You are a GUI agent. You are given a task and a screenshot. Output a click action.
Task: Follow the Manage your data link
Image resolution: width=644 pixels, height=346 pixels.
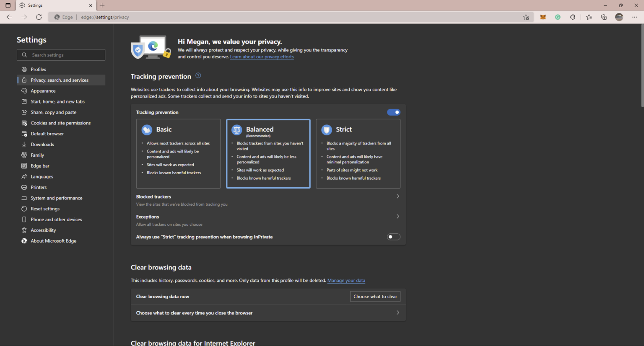coord(346,281)
